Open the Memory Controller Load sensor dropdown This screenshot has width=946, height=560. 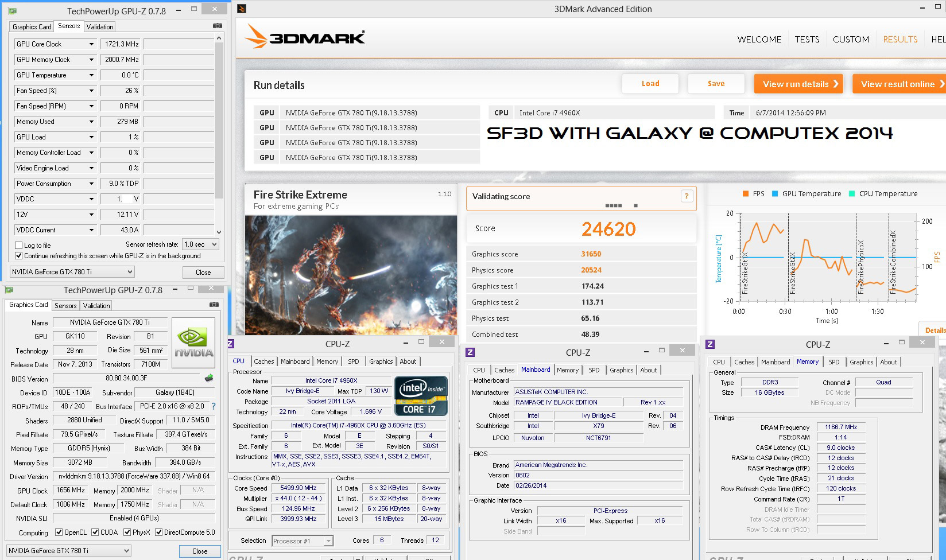pos(91,153)
